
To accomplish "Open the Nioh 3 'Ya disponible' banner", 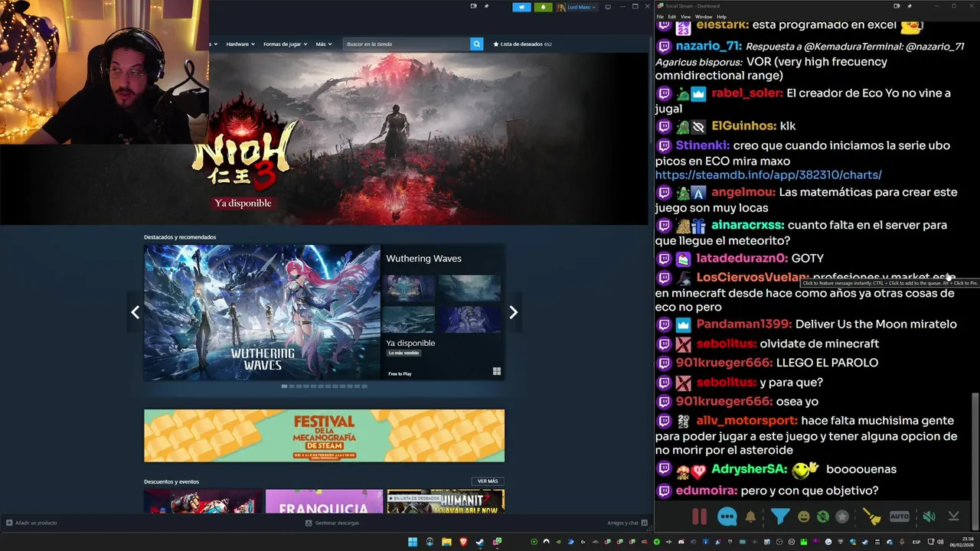I will [x=243, y=203].
